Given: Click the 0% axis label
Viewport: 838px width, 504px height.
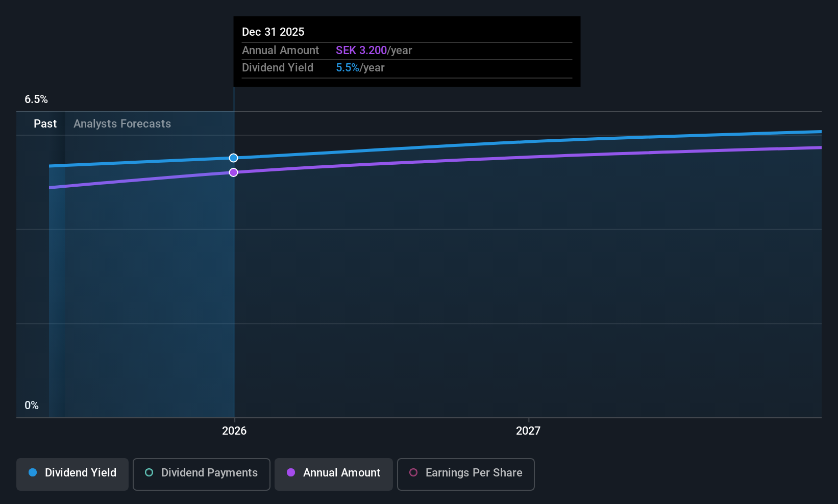Looking at the screenshot, I should click(x=32, y=406).
